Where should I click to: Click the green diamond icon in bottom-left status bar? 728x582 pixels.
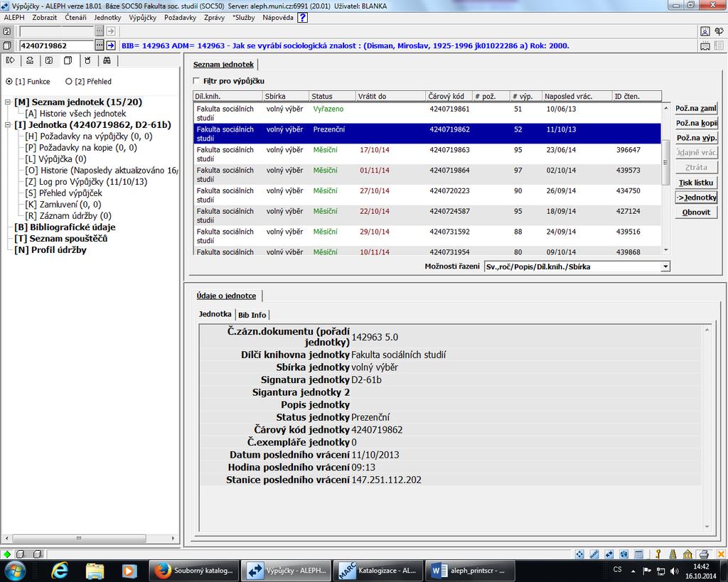point(7,554)
